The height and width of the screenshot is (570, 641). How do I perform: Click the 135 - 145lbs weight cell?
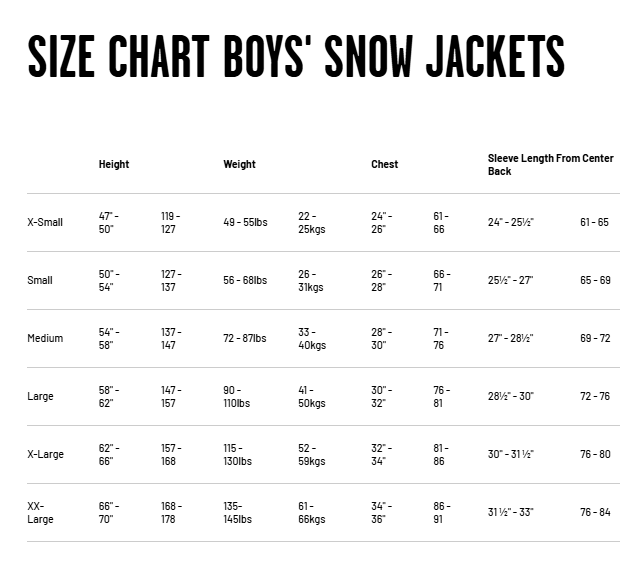239,513
